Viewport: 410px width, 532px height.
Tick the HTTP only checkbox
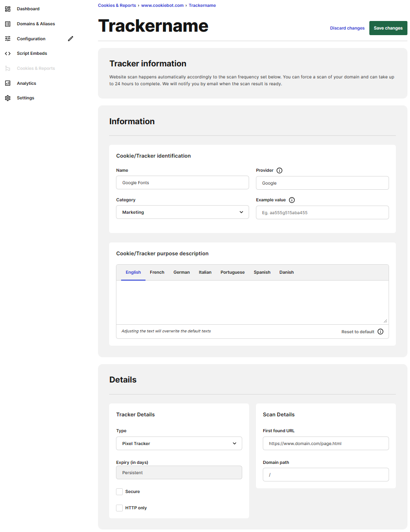click(119, 508)
